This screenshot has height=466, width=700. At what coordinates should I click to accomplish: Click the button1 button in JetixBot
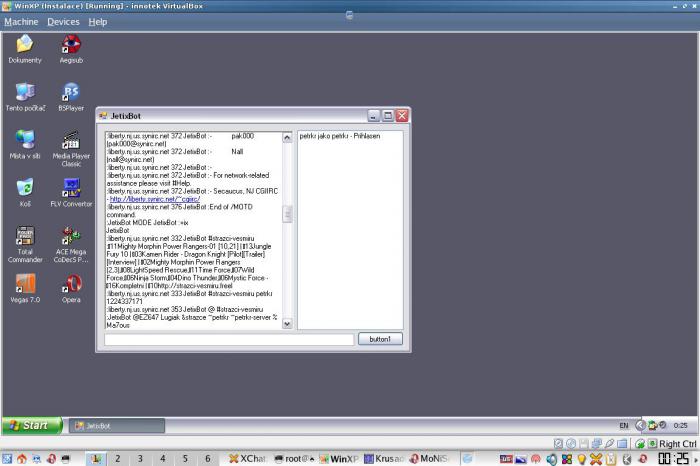380,339
